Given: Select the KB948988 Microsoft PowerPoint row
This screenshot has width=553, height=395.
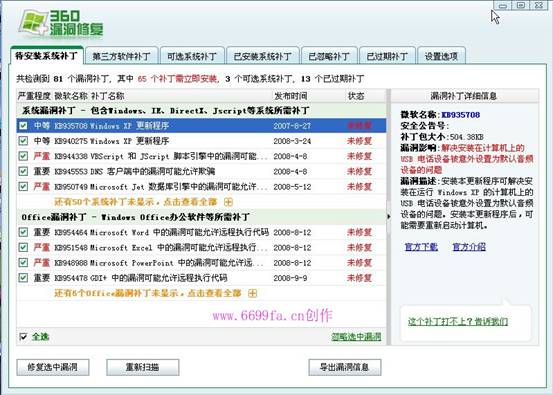Looking at the screenshot, I should [x=201, y=262].
